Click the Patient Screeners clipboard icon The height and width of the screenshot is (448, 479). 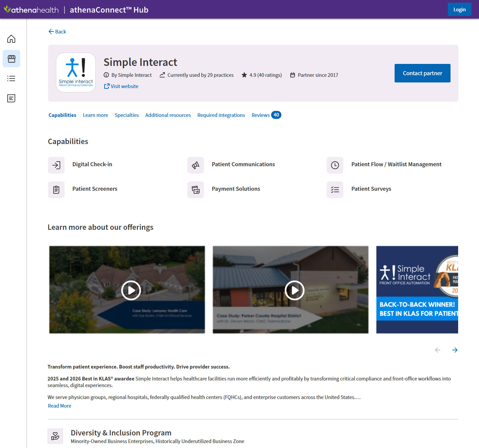56,190
